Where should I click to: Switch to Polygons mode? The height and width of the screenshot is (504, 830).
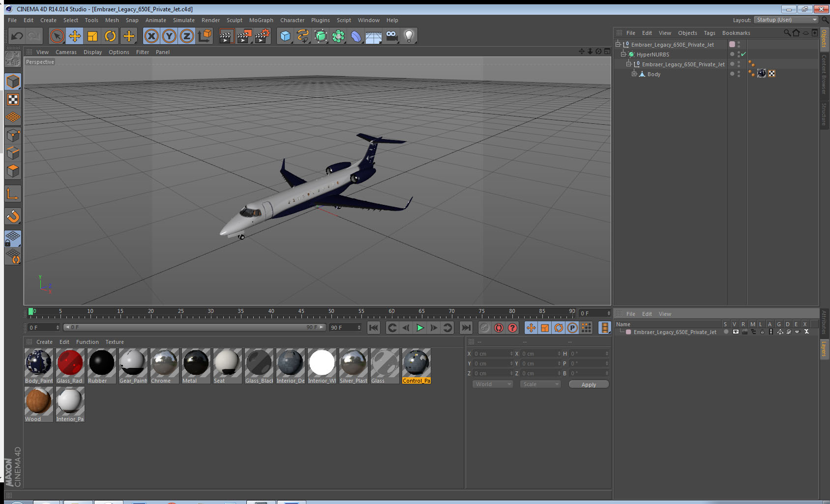[13, 171]
